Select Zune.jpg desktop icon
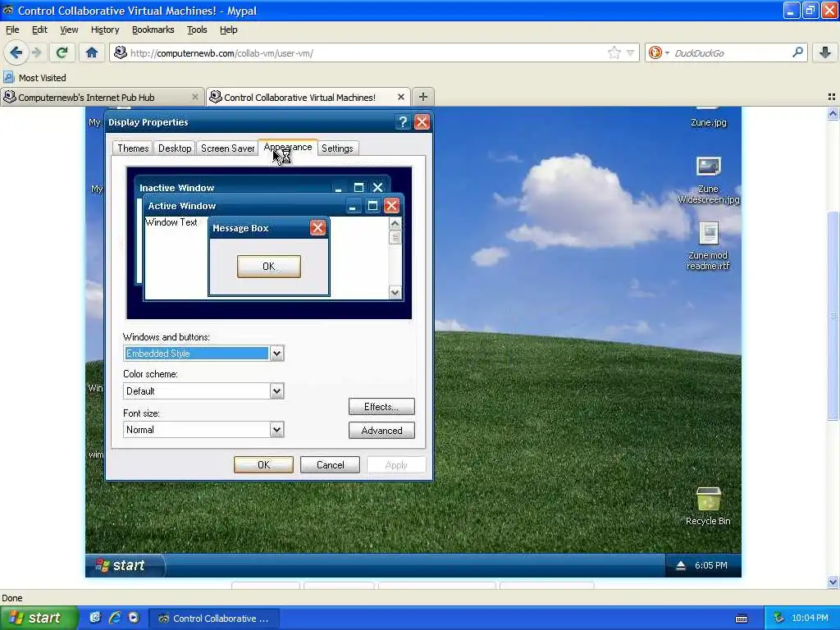Screen dimensions: 840x630 pyautogui.click(x=708, y=118)
